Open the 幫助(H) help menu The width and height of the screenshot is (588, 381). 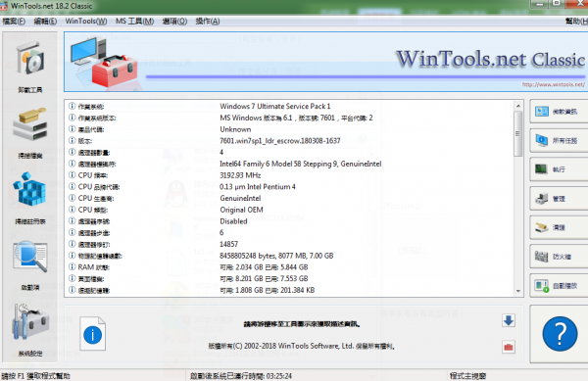(576, 21)
